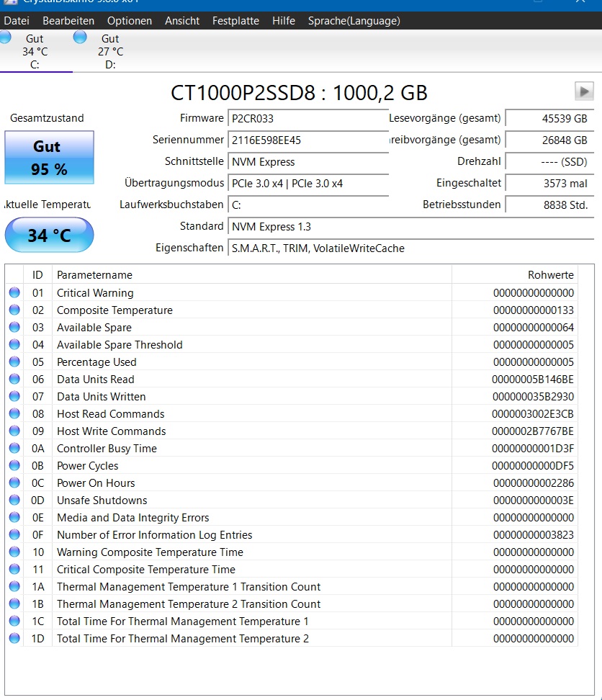Click status icon of Error Information Log Entries row
Screen dimensions: 602x700
point(14,534)
